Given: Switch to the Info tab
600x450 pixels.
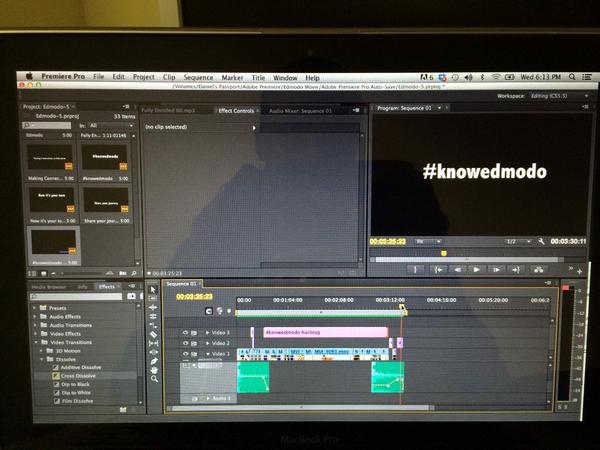Looking at the screenshot, I should tap(82, 287).
